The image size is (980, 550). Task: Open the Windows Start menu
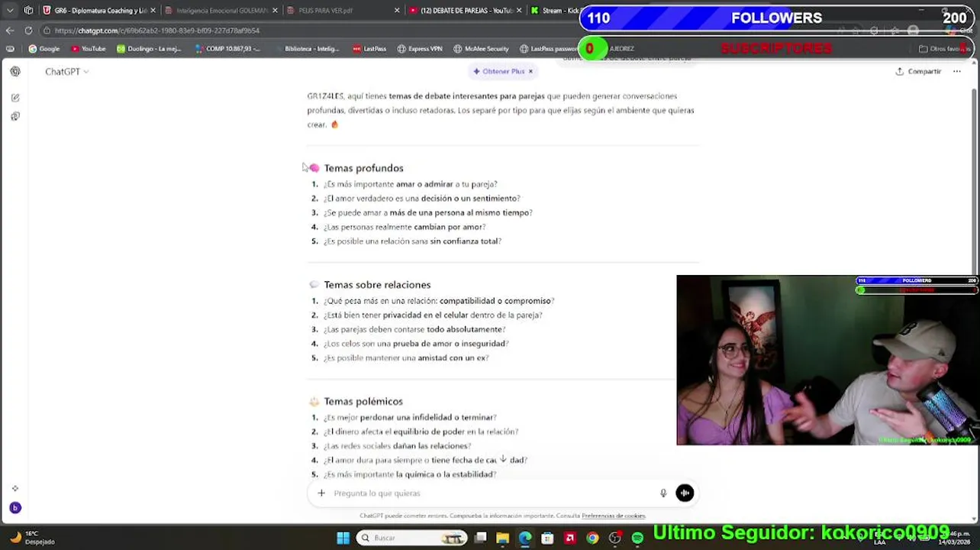tap(343, 538)
